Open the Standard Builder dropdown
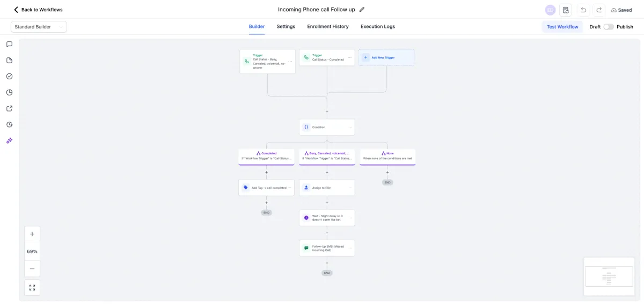Screen dimensions: 644x305 [39, 27]
